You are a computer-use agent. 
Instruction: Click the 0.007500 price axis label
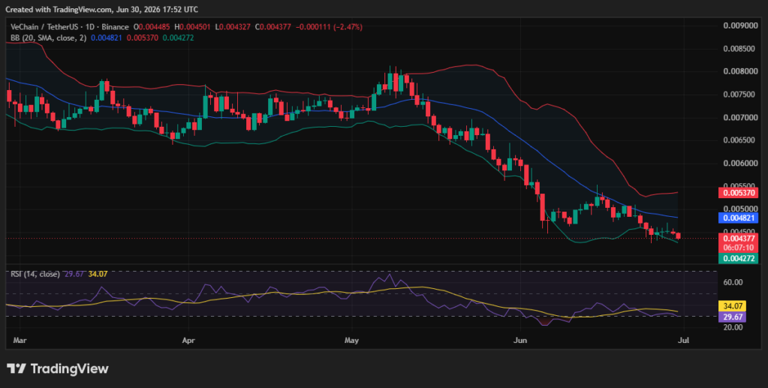(x=740, y=94)
